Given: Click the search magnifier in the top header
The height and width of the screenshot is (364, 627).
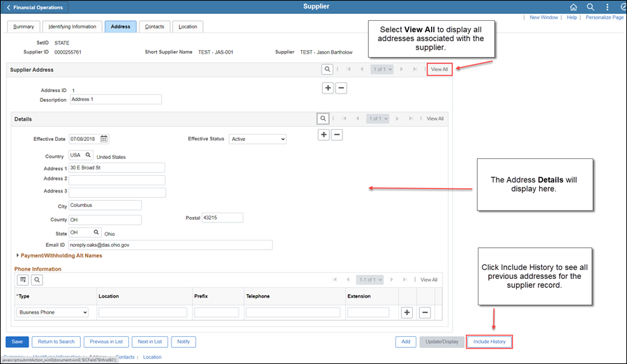Looking at the screenshot, I should tap(590, 7).
